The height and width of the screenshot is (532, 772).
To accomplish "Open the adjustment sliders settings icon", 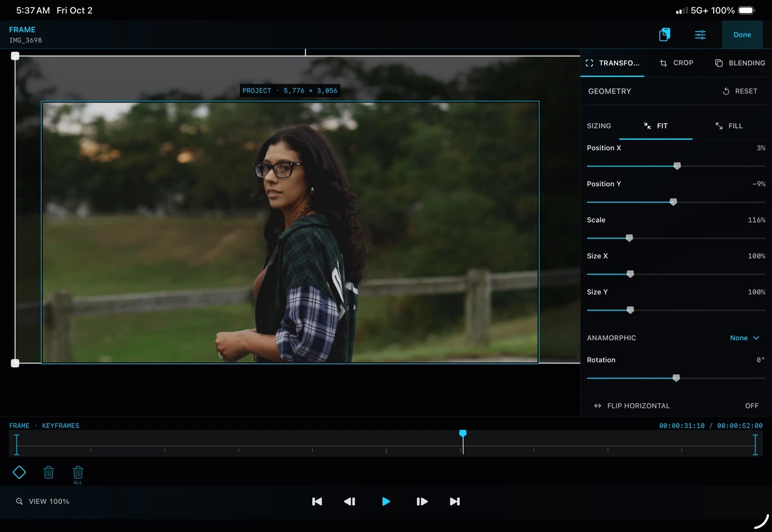I will coord(700,35).
